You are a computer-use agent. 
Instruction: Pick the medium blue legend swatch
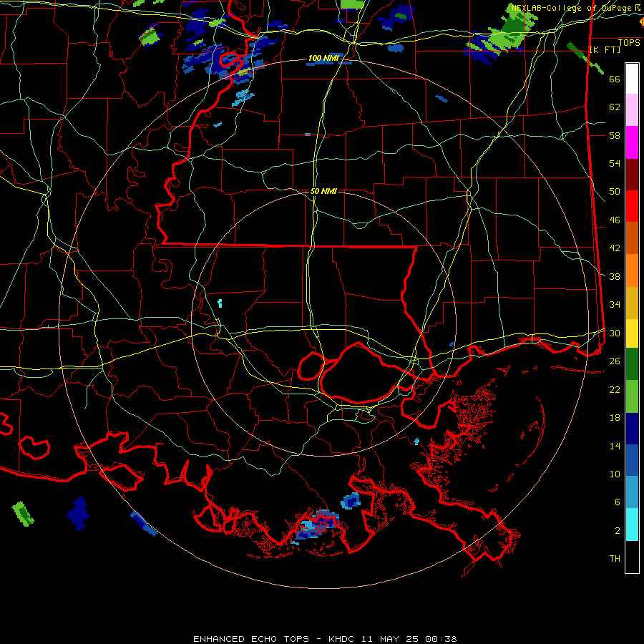(x=632, y=460)
